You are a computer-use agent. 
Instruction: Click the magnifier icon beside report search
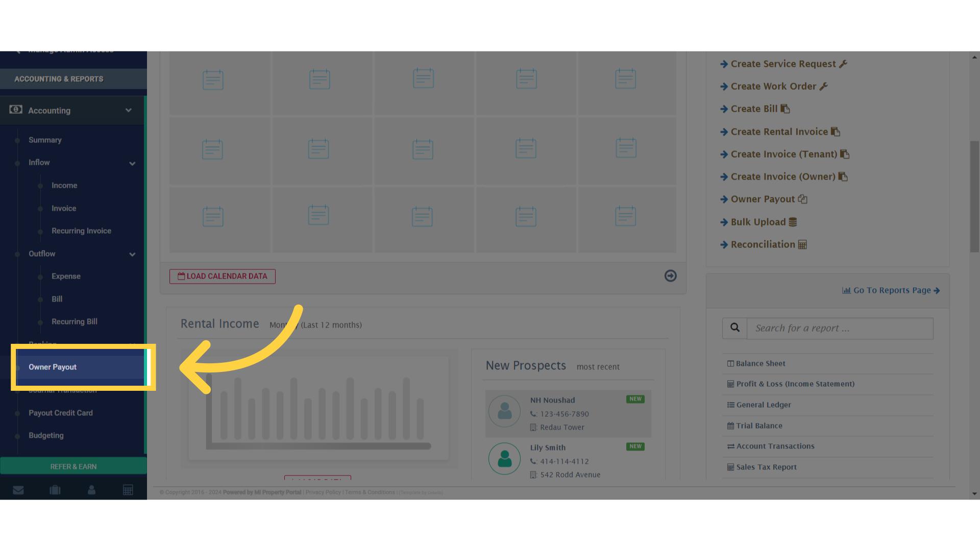(x=734, y=328)
